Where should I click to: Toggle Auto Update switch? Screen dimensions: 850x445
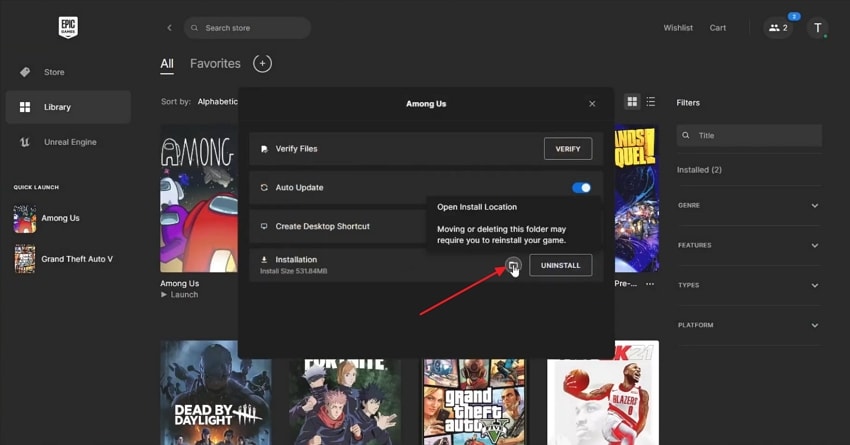coord(581,188)
